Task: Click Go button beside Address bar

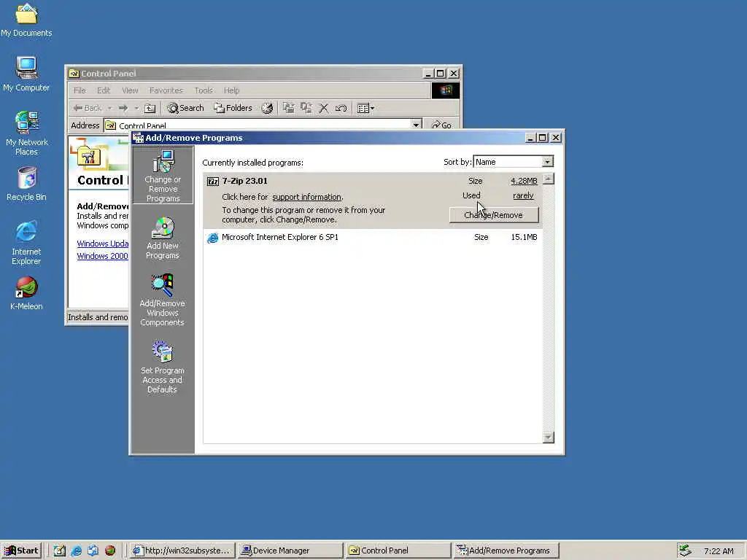Action: tap(441, 125)
